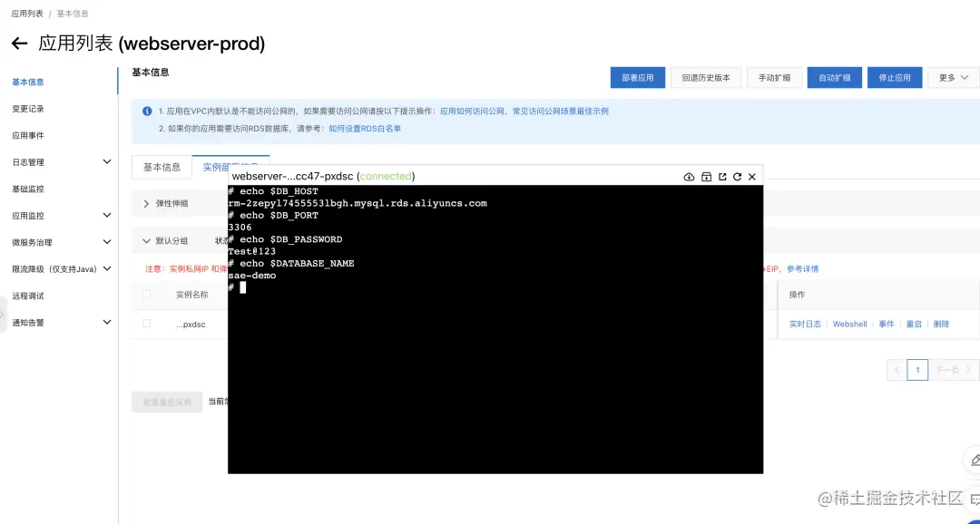Click the 手动扩缩 button
This screenshot has height=524, width=980.
click(774, 77)
